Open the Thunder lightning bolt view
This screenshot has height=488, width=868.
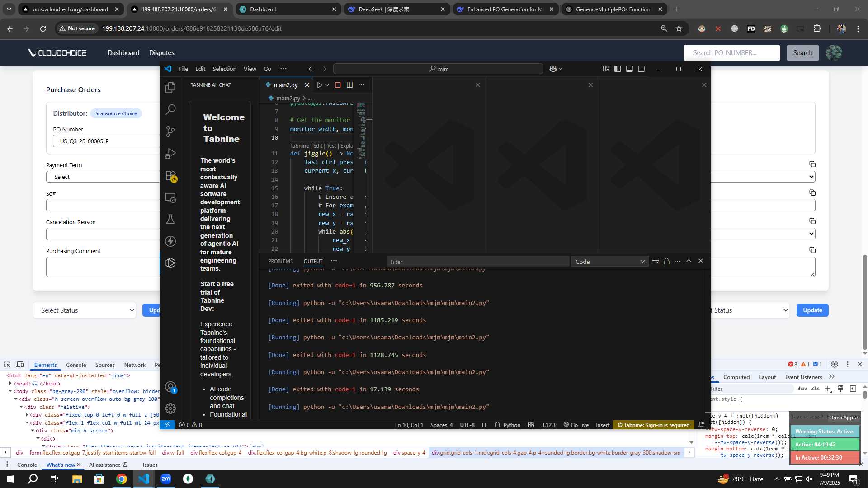click(170, 241)
